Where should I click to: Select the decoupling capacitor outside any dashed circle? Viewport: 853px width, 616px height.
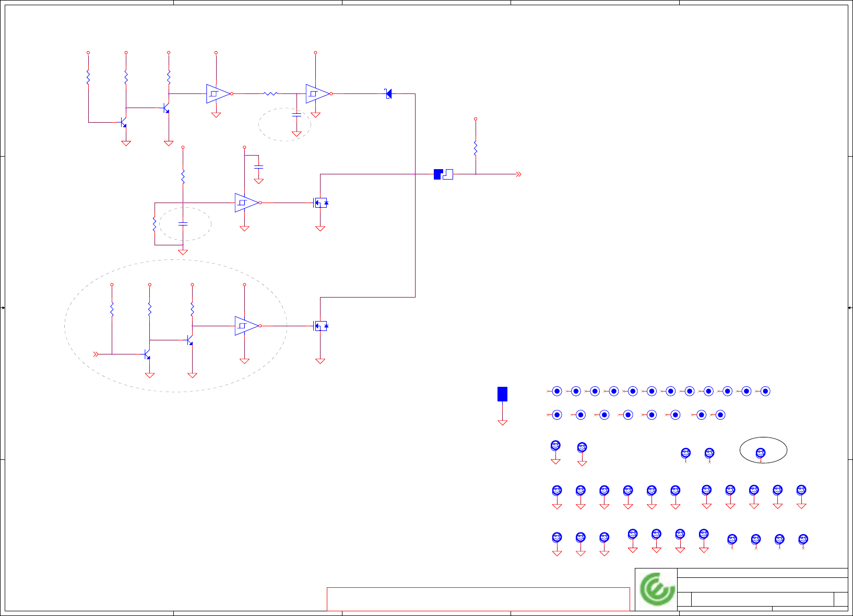coord(258,167)
